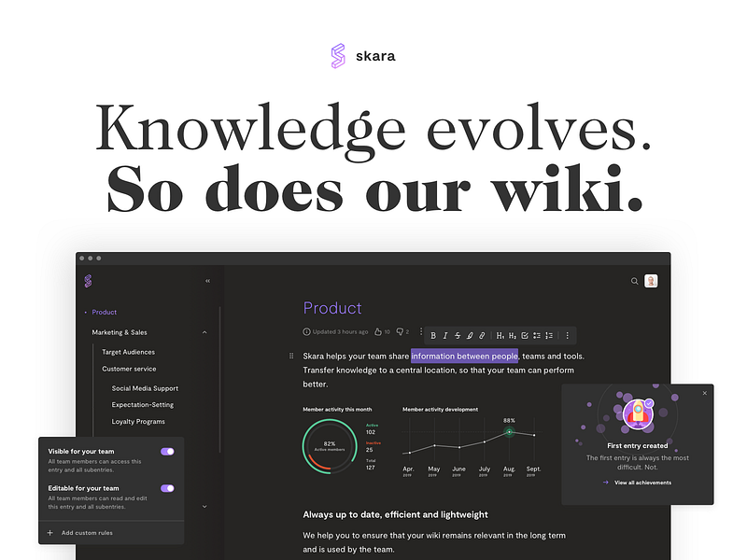Open more formatting options in toolbar
Image resolution: width=747 pixels, height=560 pixels.
coord(567,336)
